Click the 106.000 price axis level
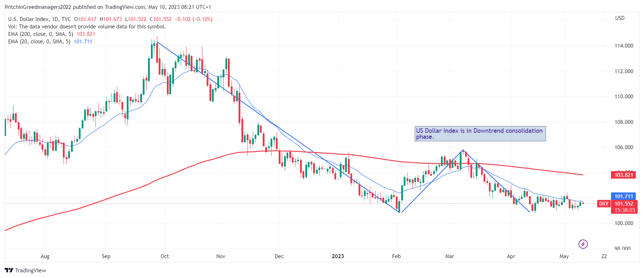Screen dimensions: 644x278 [x=624, y=147]
